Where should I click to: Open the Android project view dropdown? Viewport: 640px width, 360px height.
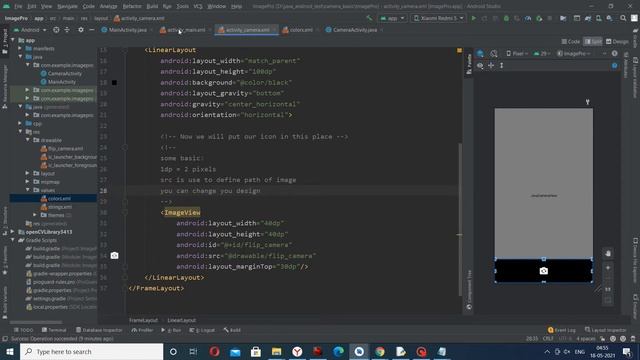tap(30, 30)
